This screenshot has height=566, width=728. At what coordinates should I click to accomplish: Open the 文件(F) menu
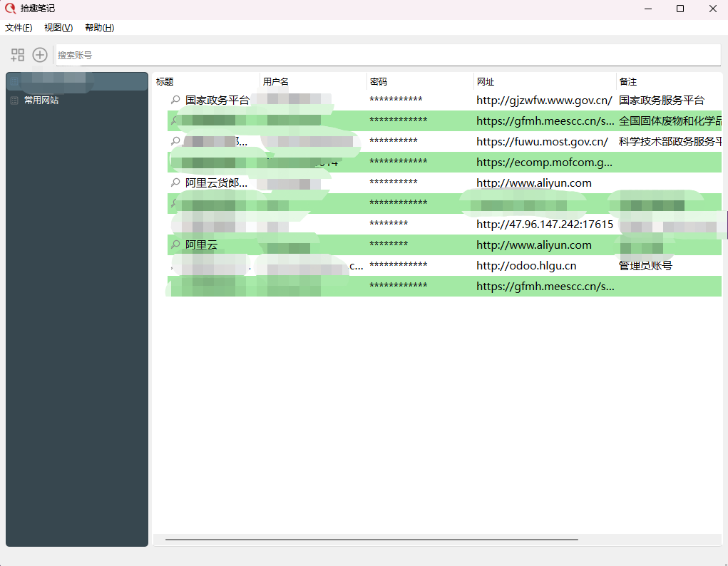[19, 28]
